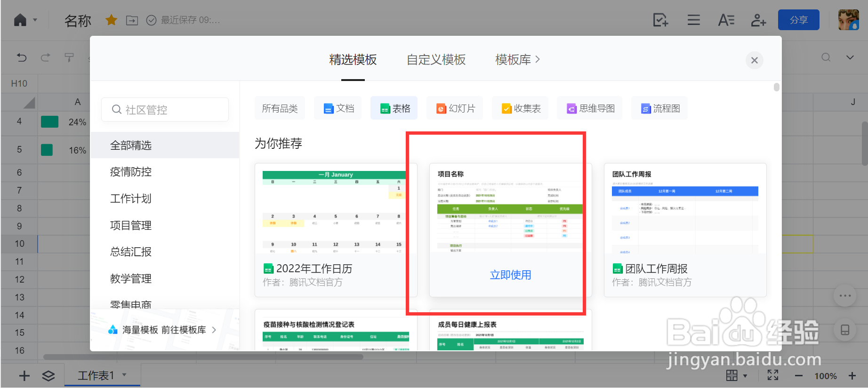Select row header 10
The width and height of the screenshot is (868, 389).
coord(19,243)
